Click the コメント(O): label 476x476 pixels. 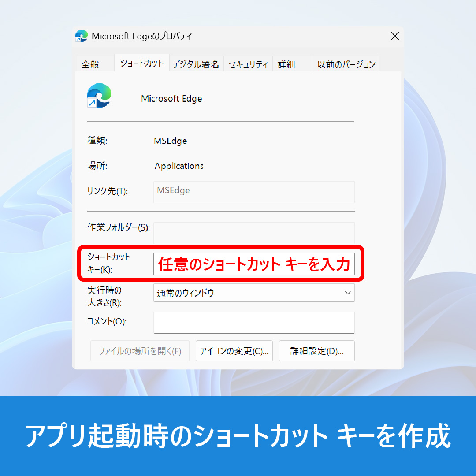pos(107,321)
